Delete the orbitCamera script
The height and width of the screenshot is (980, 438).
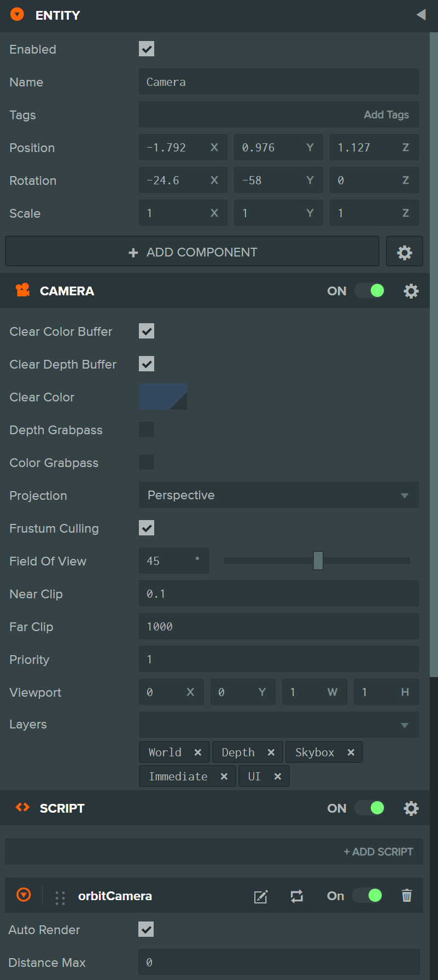[407, 896]
